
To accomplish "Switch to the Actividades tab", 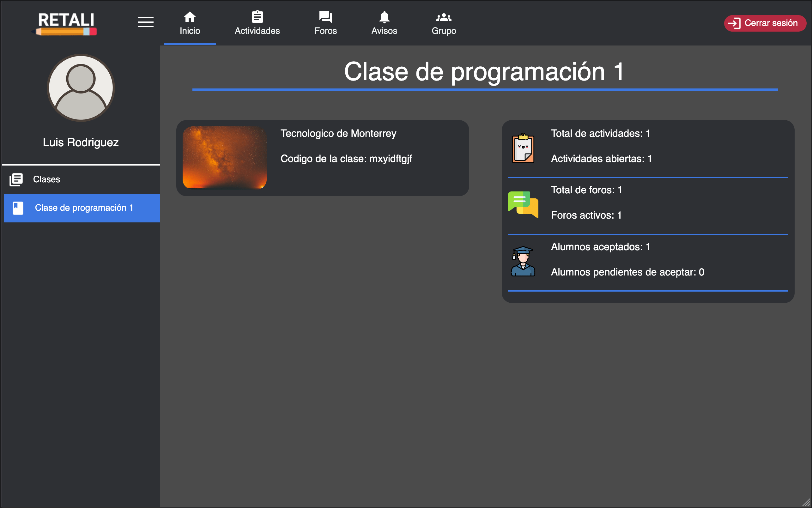I will (x=257, y=23).
